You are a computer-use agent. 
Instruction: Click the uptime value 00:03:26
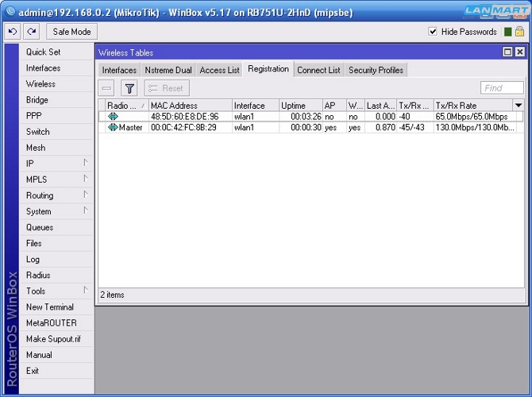coord(306,117)
